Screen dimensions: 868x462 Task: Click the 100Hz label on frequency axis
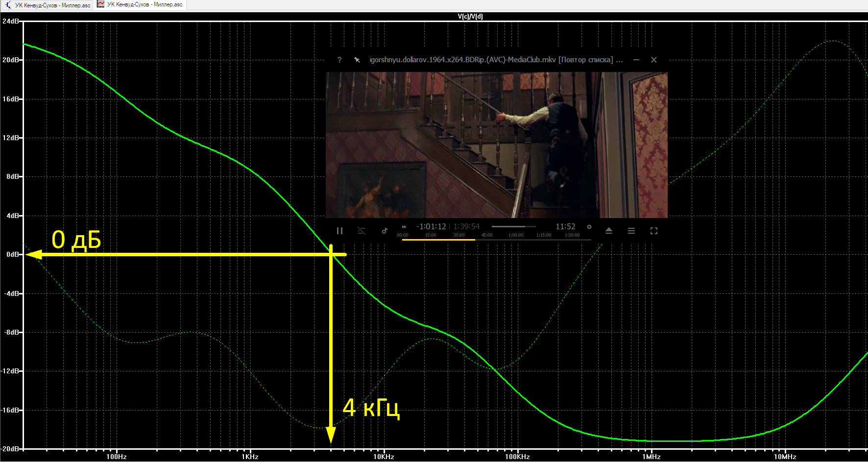click(x=117, y=457)
